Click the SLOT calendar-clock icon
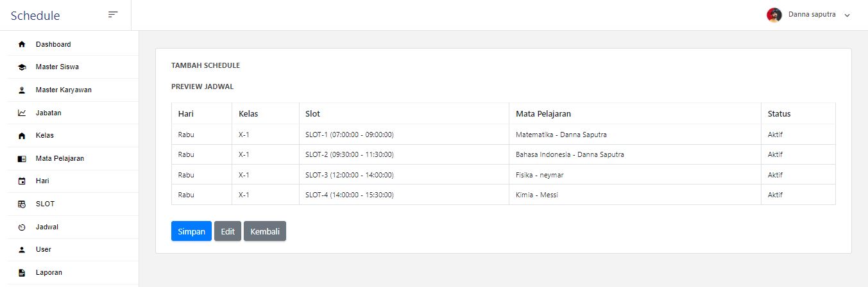Screen dimensions: 868x287 [22, 204]
